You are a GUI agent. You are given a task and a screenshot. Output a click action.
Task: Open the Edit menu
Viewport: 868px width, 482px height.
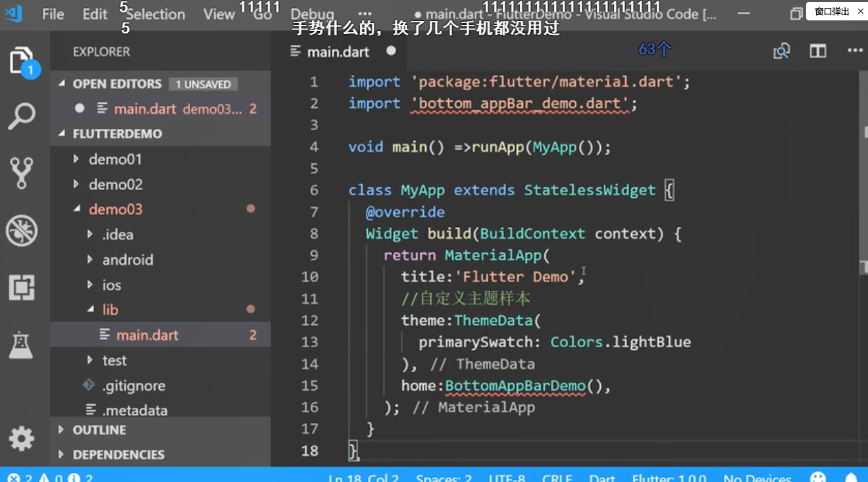95,14
